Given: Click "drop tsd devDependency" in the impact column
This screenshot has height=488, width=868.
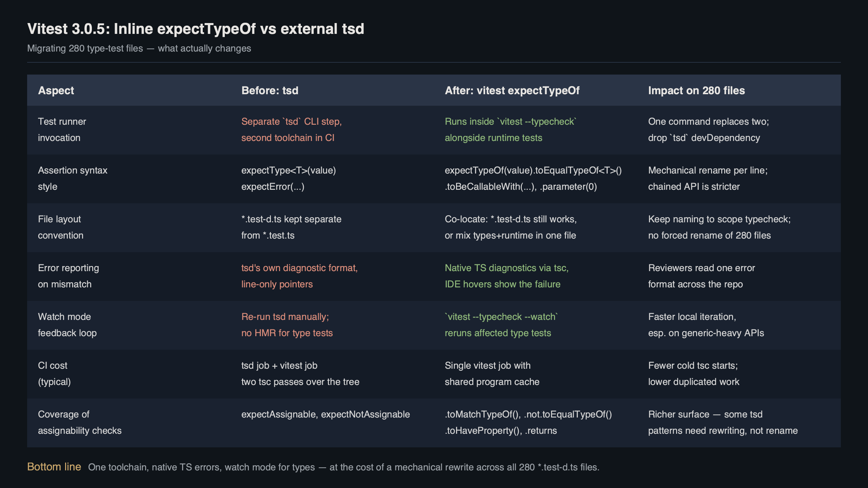Looking at the screenshot, I should point(704,138).
